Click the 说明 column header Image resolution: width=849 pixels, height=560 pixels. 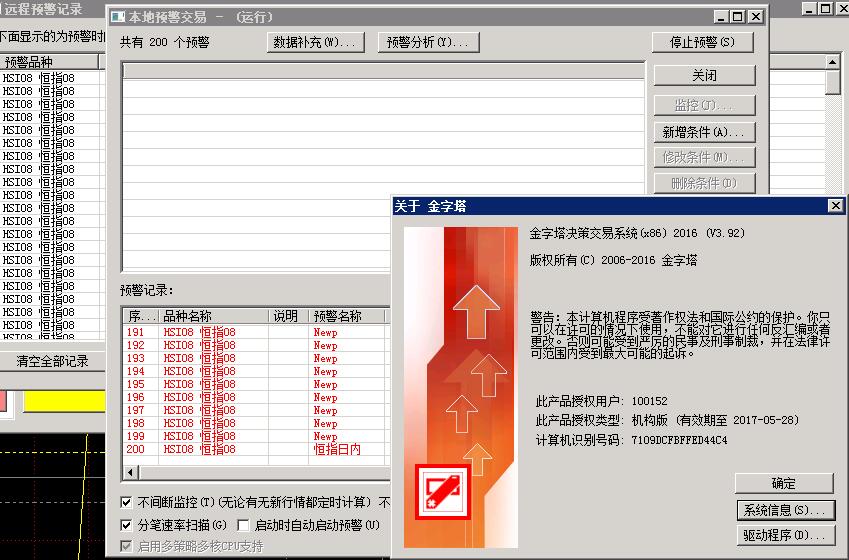(x=289, y=316)
